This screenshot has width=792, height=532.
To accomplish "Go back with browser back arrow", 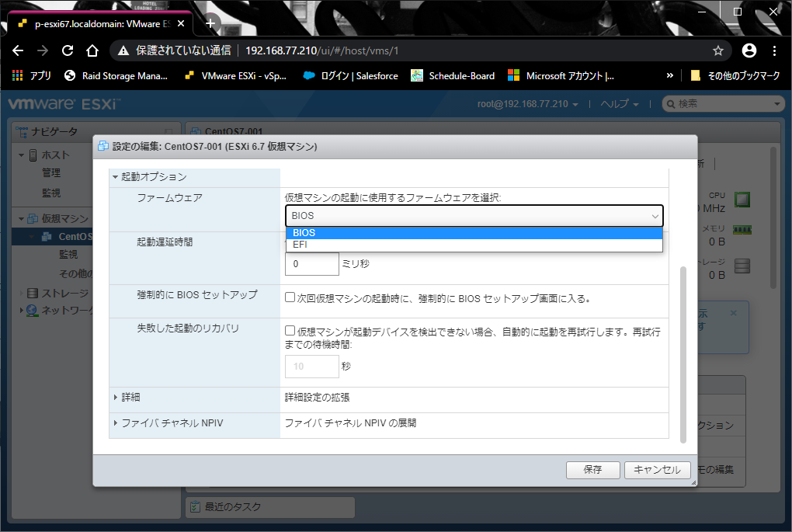I will tap(18, 50).
